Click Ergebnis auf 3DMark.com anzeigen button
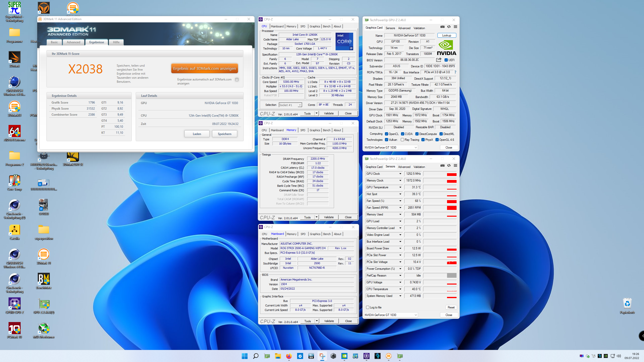The width and height of the screenshot is (644, 362). pyautogui.click(x=205, y=68)
